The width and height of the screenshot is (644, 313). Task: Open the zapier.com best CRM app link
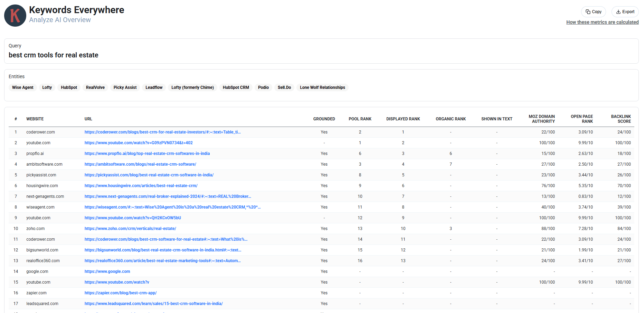pyautogui.click(x=121, y=293)
